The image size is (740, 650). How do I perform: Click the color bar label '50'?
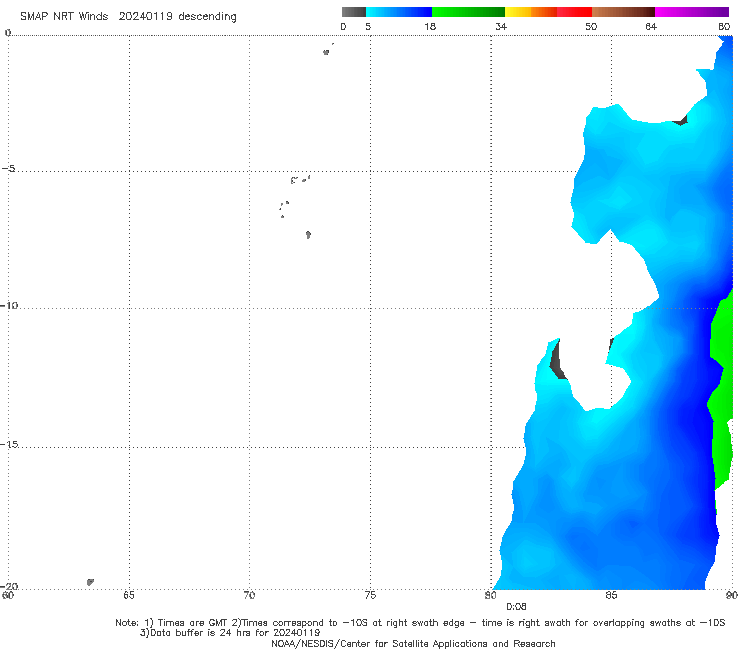click(x=591, y=26)
